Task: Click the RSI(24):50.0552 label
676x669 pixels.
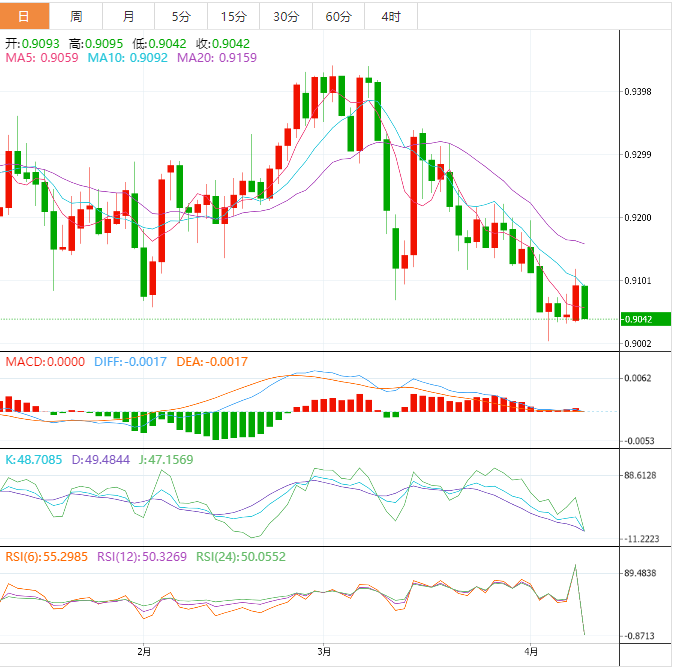Action: (x=241, y=556)
